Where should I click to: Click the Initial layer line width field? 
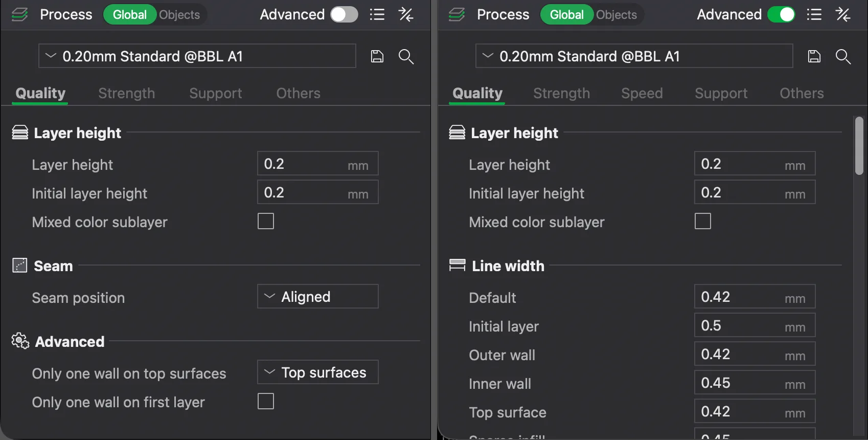coord(755,325)
